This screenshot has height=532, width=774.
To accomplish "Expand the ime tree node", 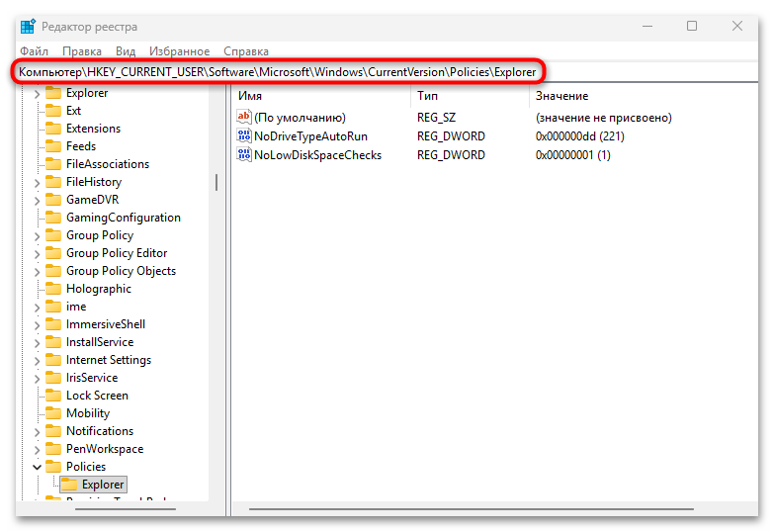I will (37, 308).
